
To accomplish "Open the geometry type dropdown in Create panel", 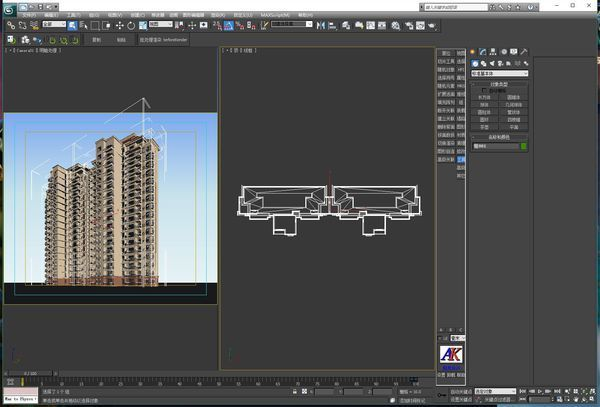I will point(499,73).
